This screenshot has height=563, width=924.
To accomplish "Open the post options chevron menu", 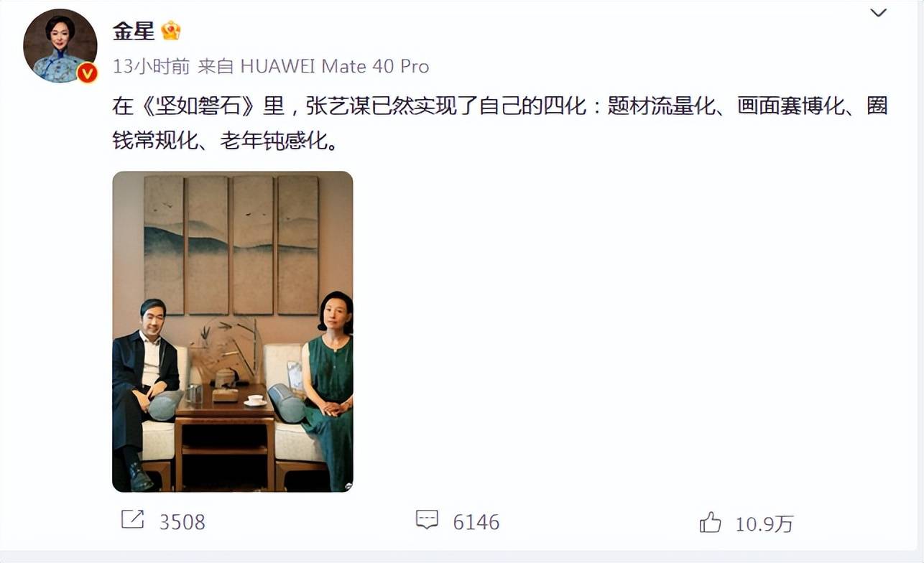I will [878, 13].
